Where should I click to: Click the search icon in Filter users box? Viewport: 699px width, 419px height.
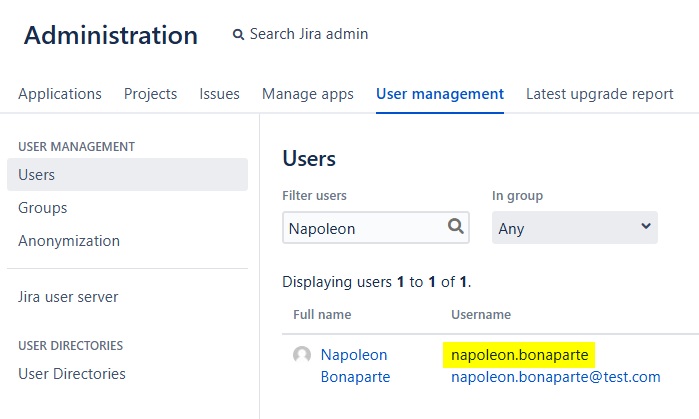456,227
